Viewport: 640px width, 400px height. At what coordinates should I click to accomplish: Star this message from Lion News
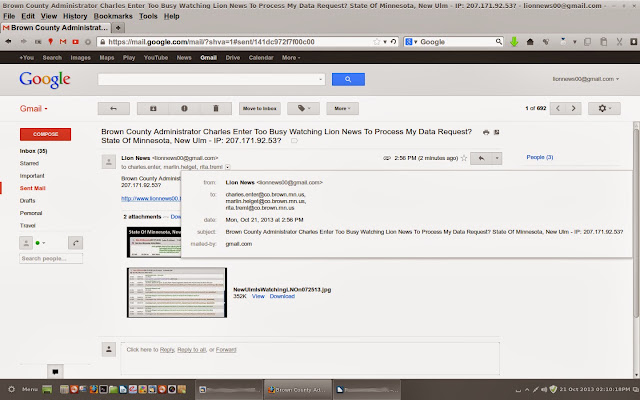pyautogui.click(x=464, y=158)
